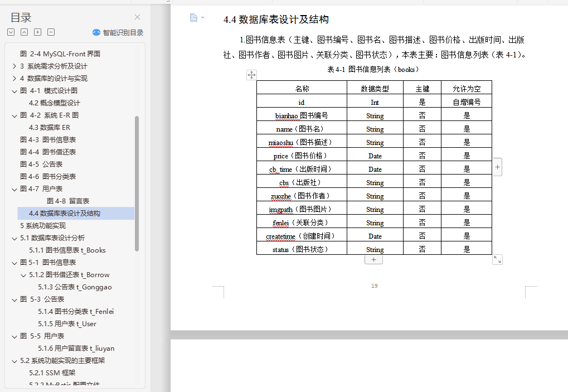Select 图 4-4 图书借还表 in outline
568x392 pixels.
point(48,152)
